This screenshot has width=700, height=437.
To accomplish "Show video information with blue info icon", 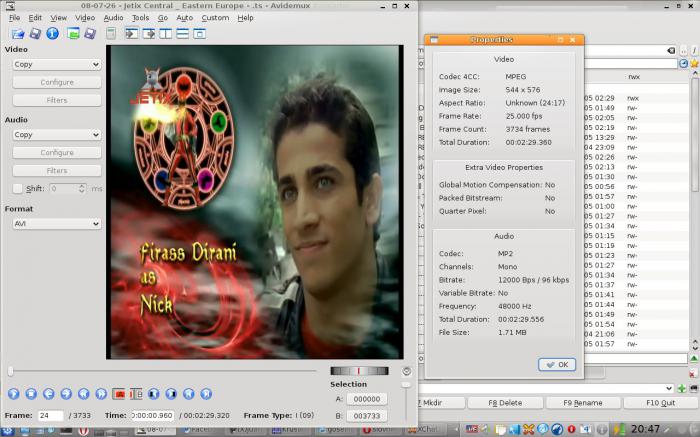I will 53,33.
